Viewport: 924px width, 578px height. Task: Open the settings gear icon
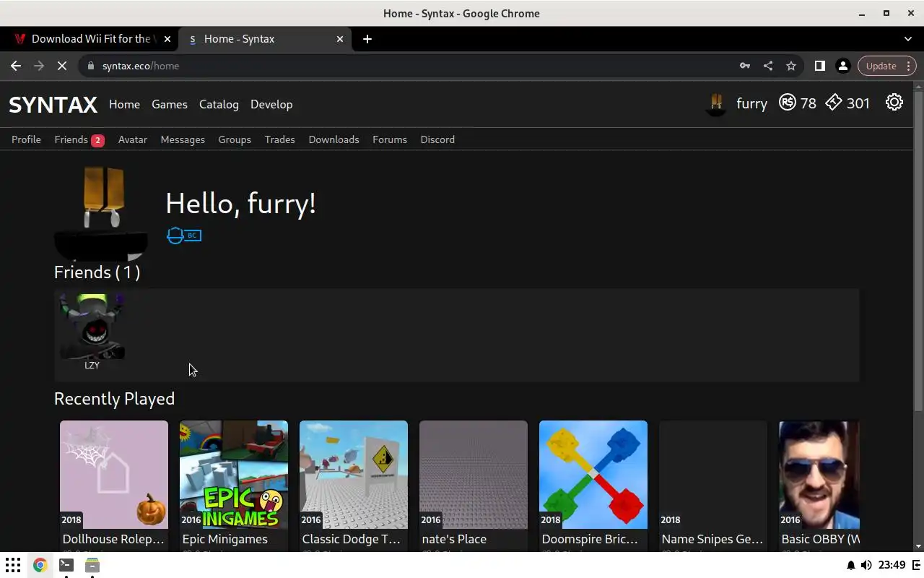pos(894,103)
